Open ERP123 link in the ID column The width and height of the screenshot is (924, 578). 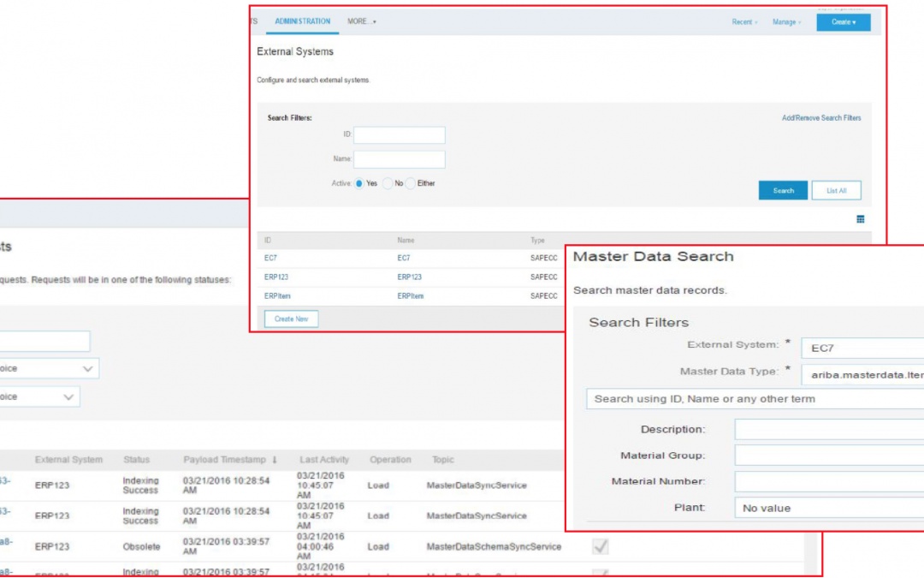(275, 277)
